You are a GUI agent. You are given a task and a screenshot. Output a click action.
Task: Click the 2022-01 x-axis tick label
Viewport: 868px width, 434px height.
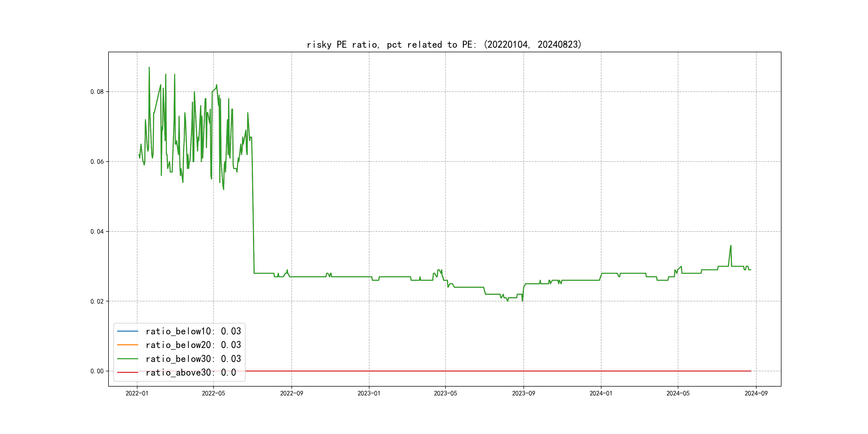[x=137, y=393]
